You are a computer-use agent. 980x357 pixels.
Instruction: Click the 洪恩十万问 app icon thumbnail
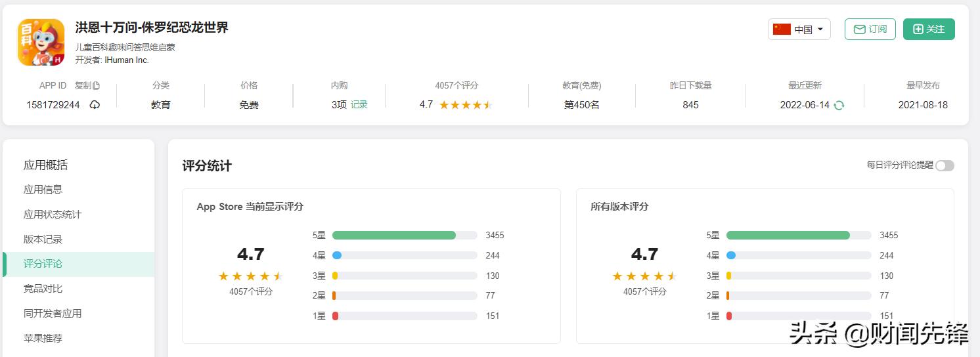pyautogui.click(x=41, y=42)
